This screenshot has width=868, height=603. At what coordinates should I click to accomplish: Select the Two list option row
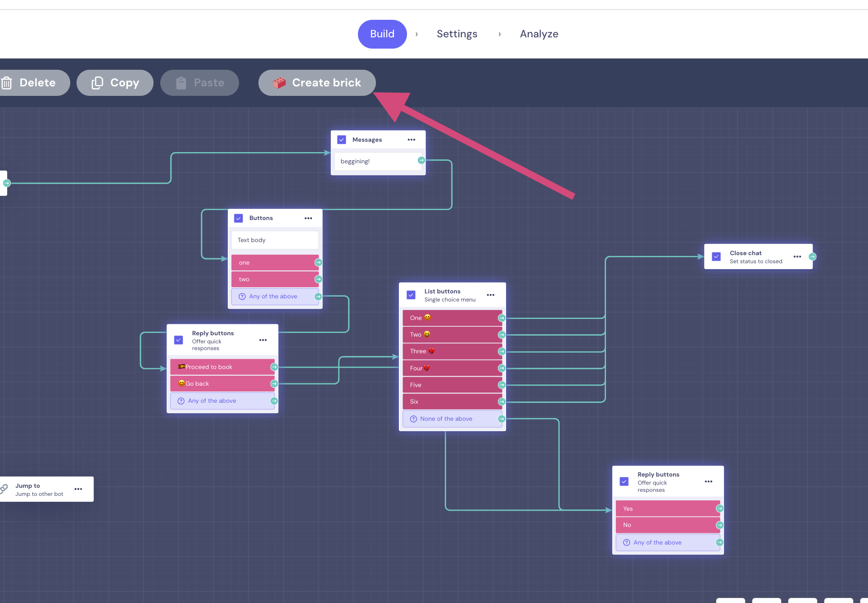pos(452,335)
